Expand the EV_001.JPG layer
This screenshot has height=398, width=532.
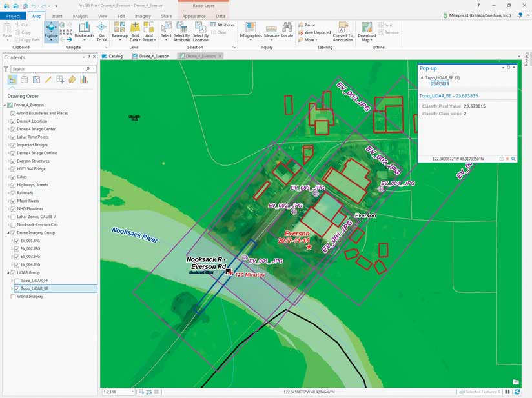click(x=12, y=241)
